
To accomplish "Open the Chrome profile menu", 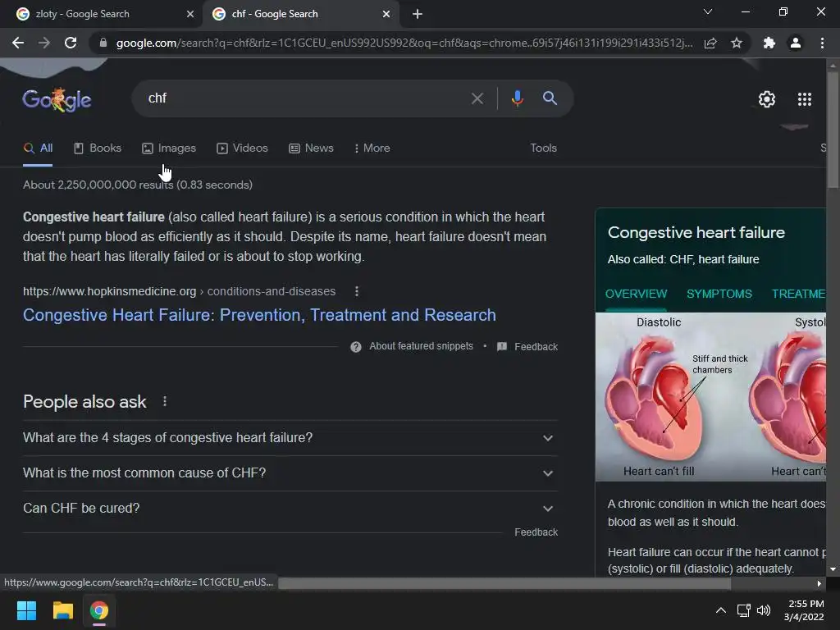I will 796,43.
